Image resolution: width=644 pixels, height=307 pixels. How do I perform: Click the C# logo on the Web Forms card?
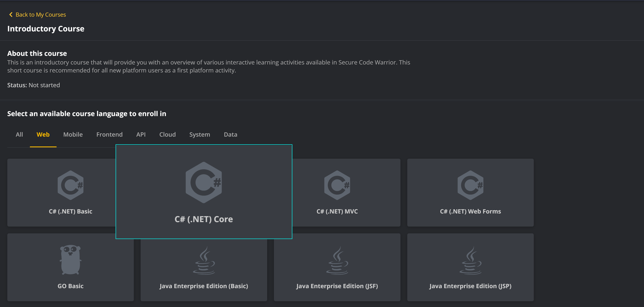click(x=470, y=185)
